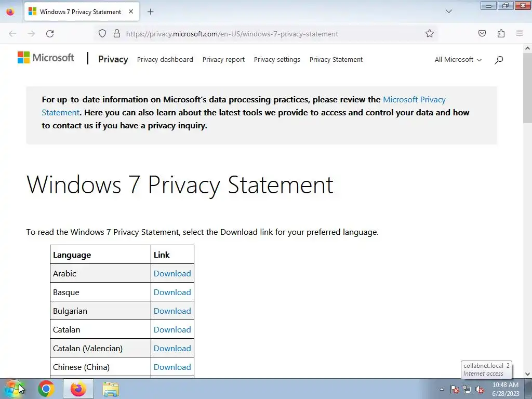Bookmark this page with the star icon

pos(430,33)
